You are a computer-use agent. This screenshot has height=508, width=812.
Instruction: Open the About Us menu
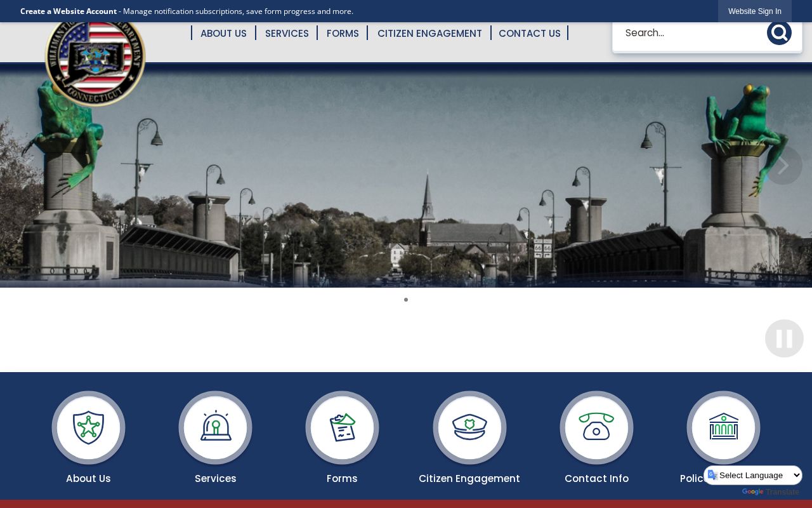(223, 33)
